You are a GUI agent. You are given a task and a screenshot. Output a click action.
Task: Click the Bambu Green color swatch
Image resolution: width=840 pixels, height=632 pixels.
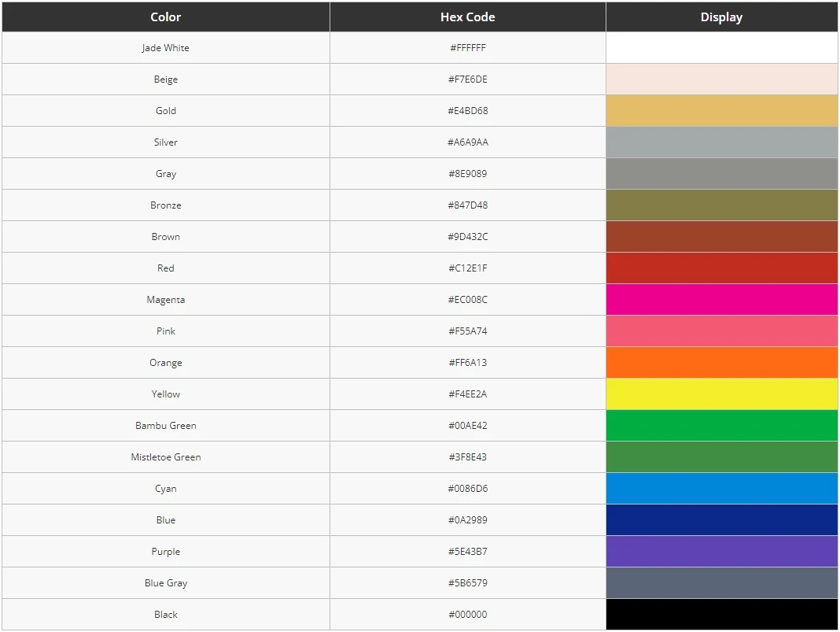[721, 426]
